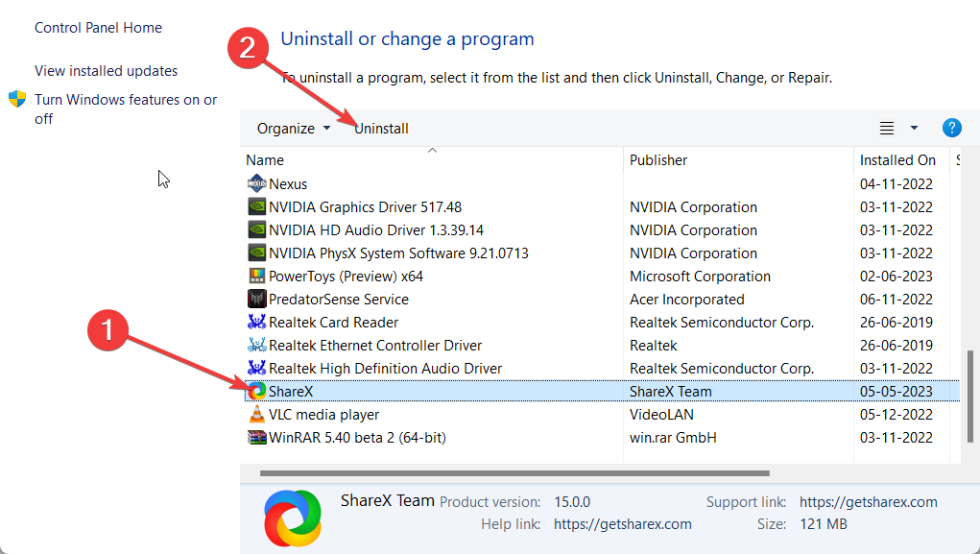Open Control Panel Home link
980x554 pixels.
click(98, 28)
